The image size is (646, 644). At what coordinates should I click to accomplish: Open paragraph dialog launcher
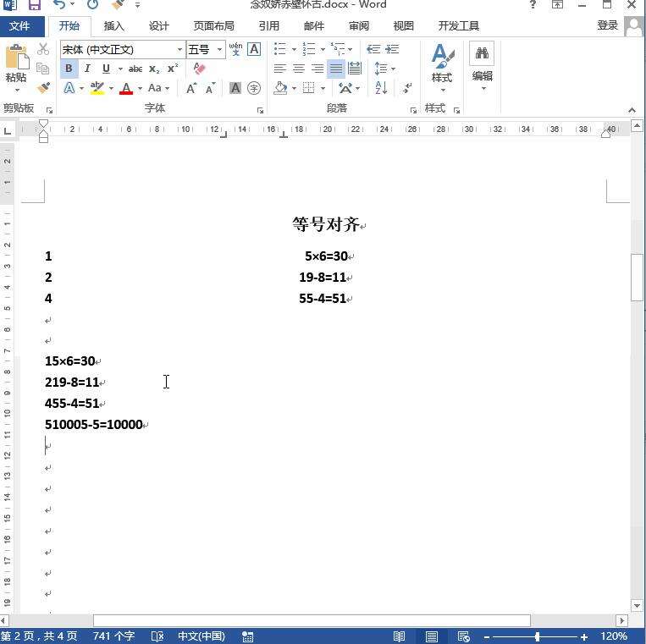pos(413,110)
